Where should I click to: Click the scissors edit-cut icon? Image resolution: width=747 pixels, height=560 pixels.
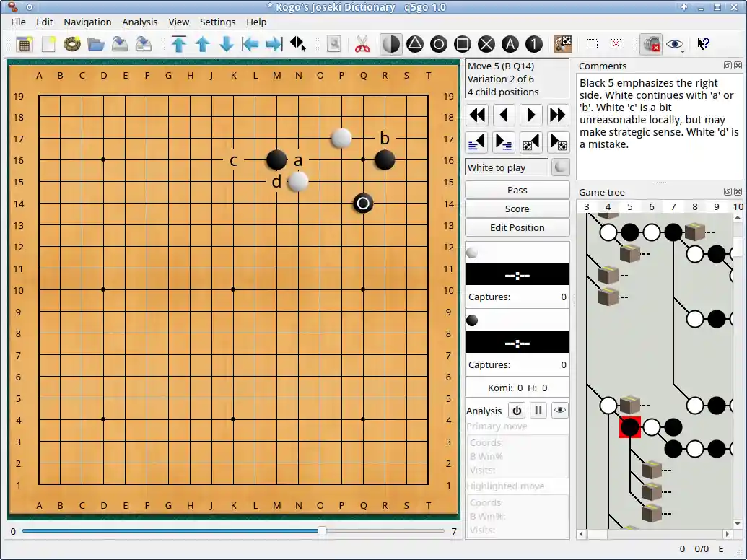point(362,43)
